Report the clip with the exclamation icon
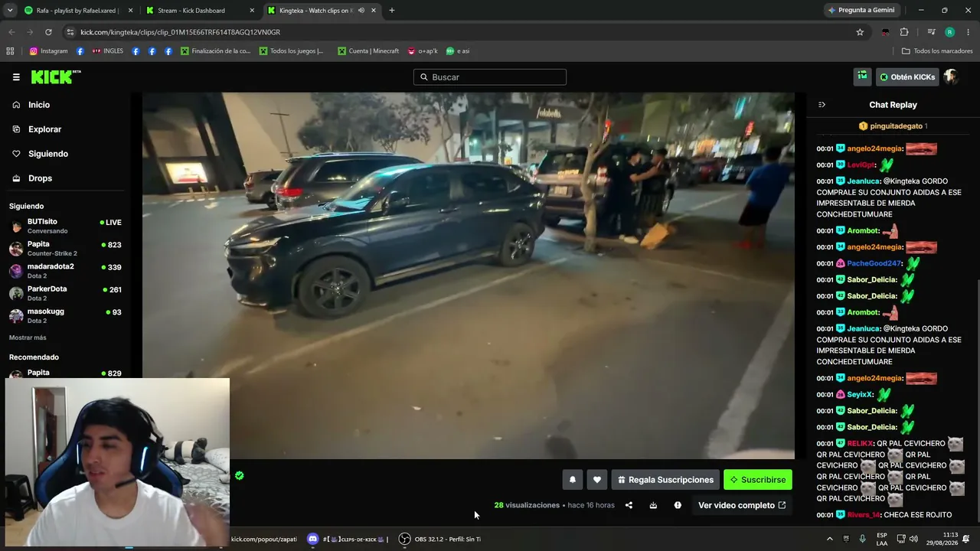Viewport: 980px width, 551px height. pyautogui.click(x=678, y=505)
